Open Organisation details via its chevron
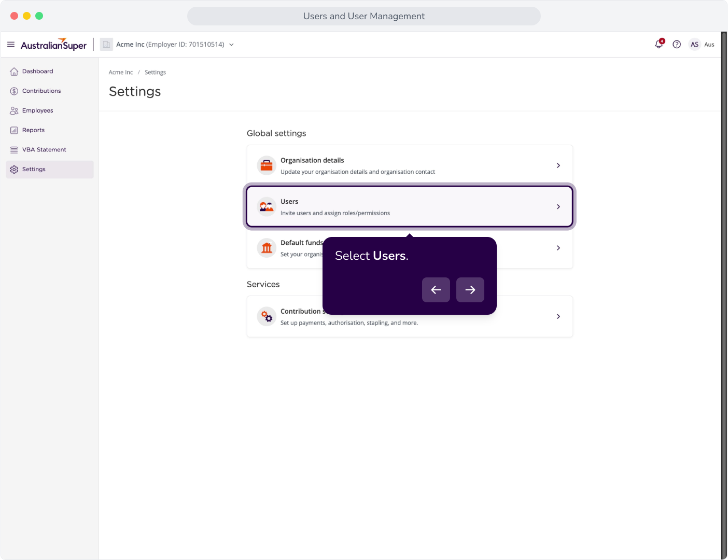This screenshot has width=728, height=560. pos(558,165)
